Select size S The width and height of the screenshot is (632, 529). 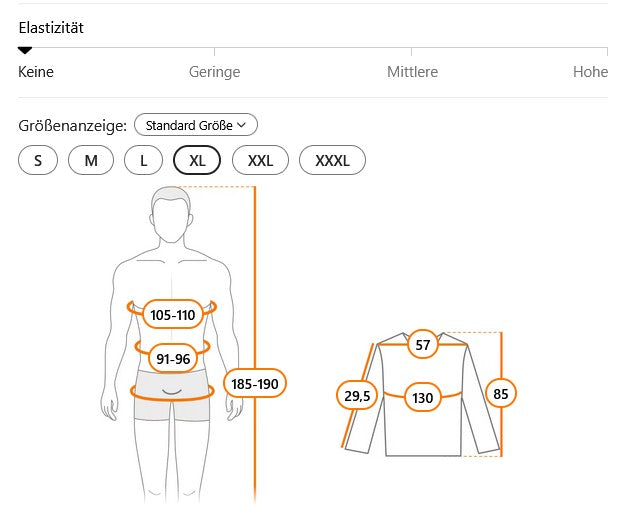[38, 160]
